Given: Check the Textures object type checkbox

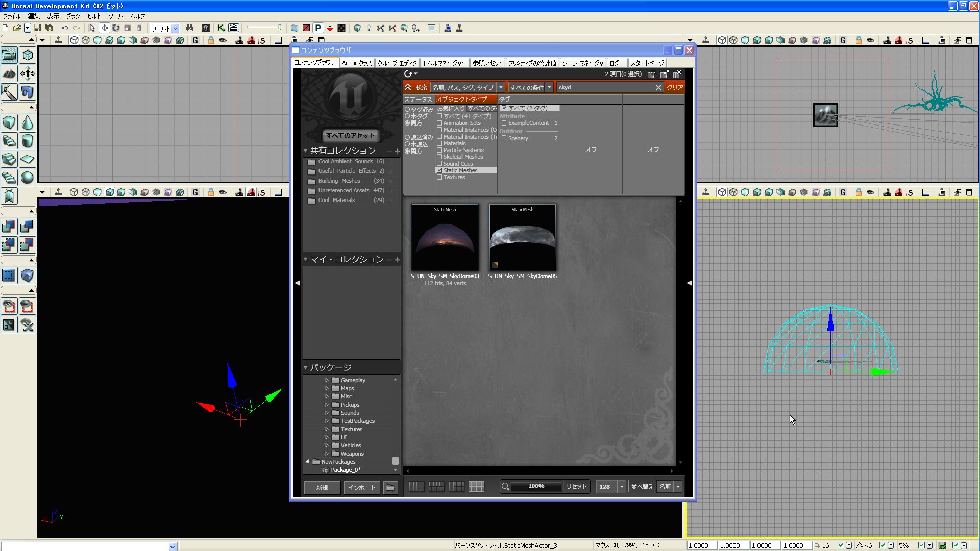Looking at the screenshot, I should [439, 178].
